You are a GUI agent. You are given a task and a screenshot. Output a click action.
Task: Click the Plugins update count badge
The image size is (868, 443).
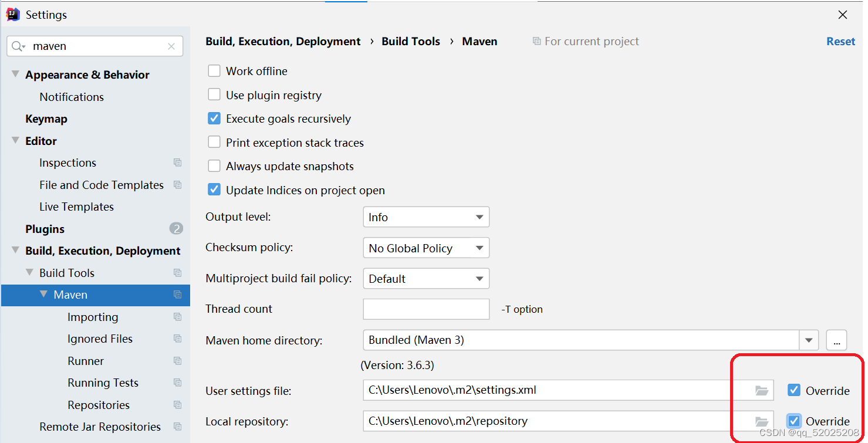click(x=176, y=229)
